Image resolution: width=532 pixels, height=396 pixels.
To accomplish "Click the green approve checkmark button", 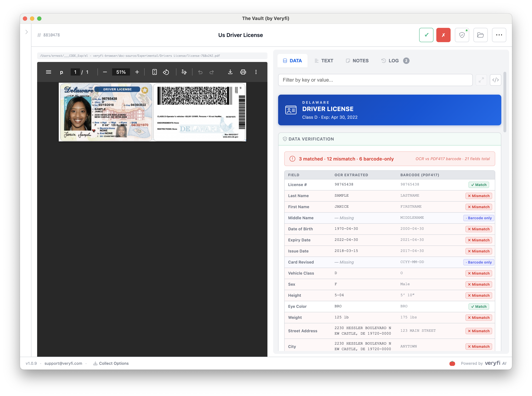I will 426,35.
